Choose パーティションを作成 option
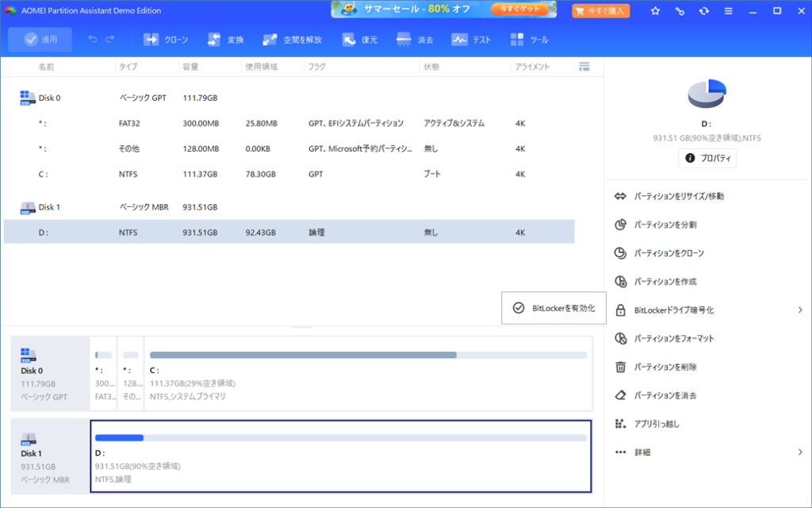The width and height of the screenshot is (812, 508). coord(665,282)
